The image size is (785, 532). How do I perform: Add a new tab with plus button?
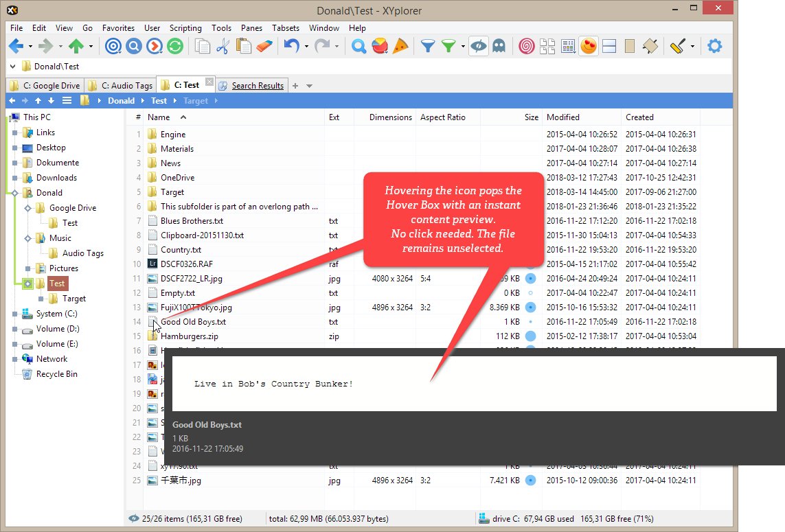coord(295,86)
